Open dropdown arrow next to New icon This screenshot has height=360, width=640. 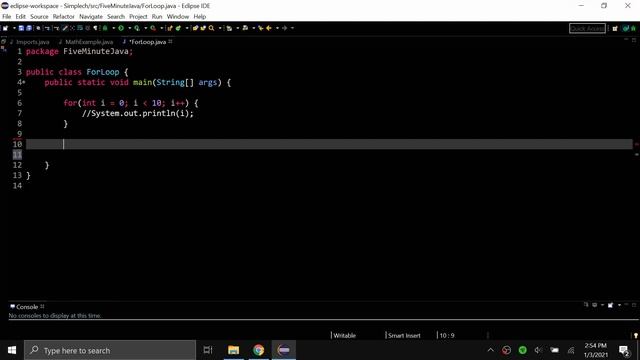(14, 28)
